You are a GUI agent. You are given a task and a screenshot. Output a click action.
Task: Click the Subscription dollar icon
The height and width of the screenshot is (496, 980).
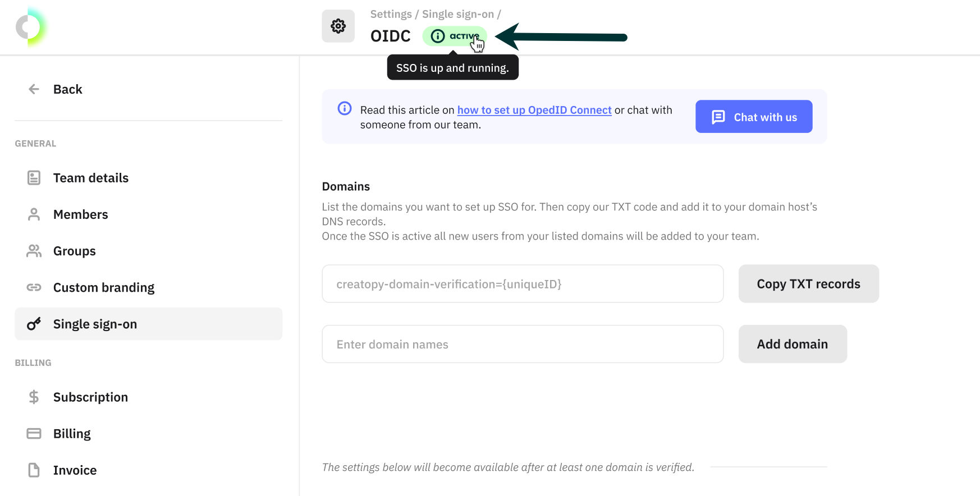34,397
